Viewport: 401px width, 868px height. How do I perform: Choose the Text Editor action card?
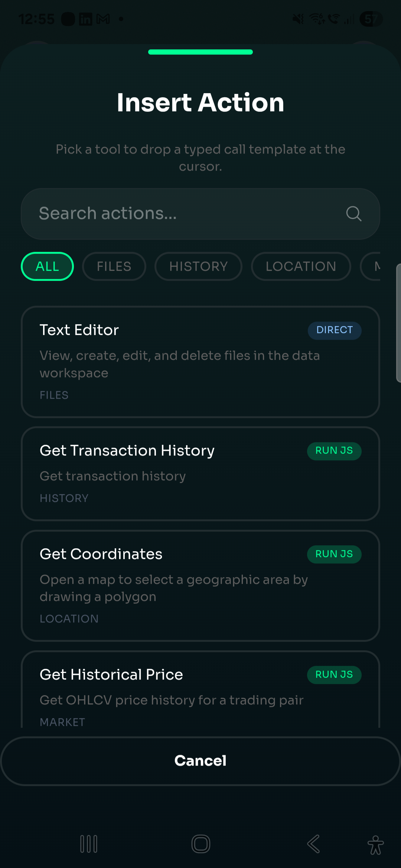tap(200, 362)
